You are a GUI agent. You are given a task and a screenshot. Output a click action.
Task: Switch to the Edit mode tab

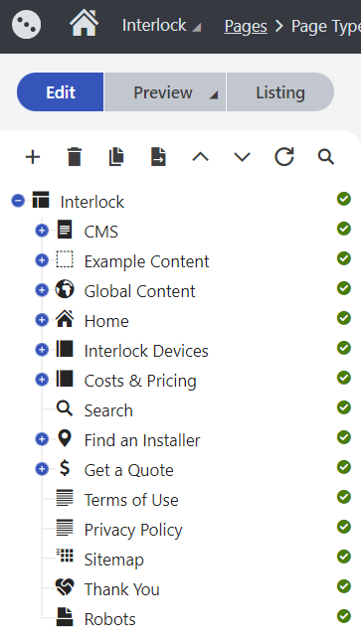click(x=61, y=92)
